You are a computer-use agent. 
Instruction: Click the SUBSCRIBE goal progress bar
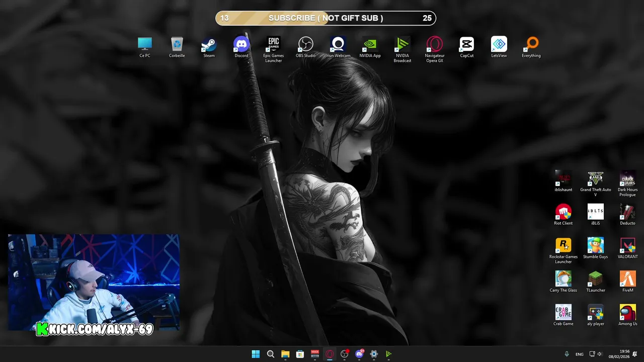point(326,18)
